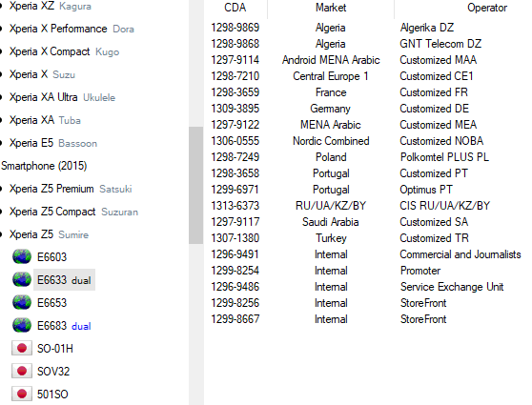This screenshot has width=532, height=405.
Task: Select the Customized DE Germany firmware row
Action: tap(368, 109)
